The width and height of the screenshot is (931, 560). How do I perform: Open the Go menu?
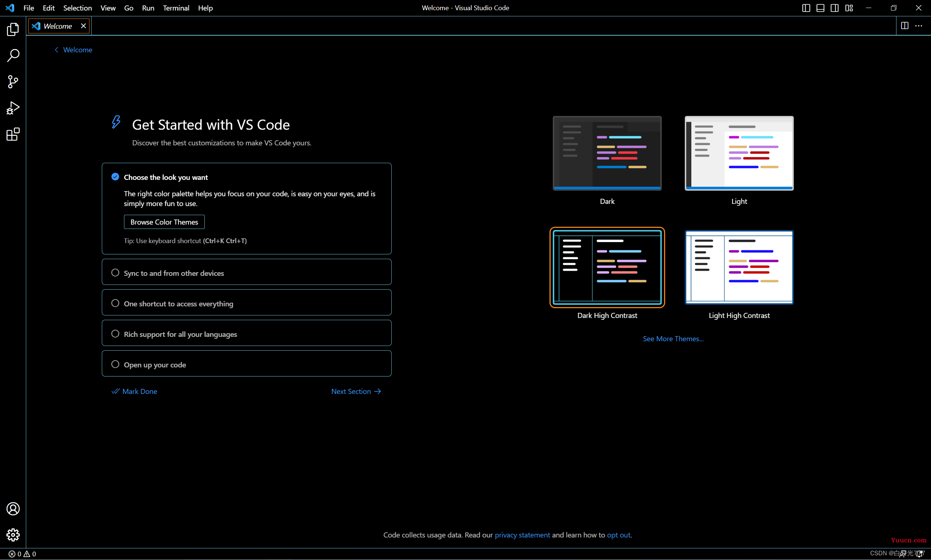129,8
